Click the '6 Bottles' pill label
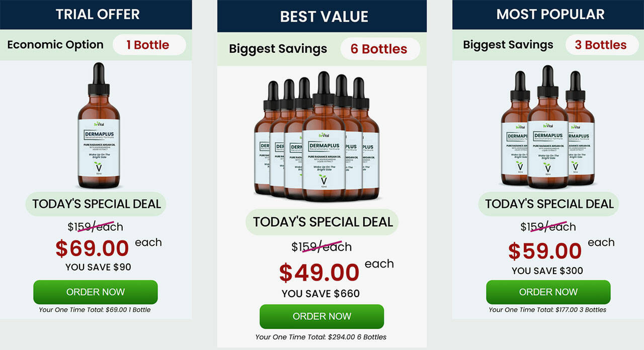The height and width of the screenshot is (350, 644). pos(379,49)
